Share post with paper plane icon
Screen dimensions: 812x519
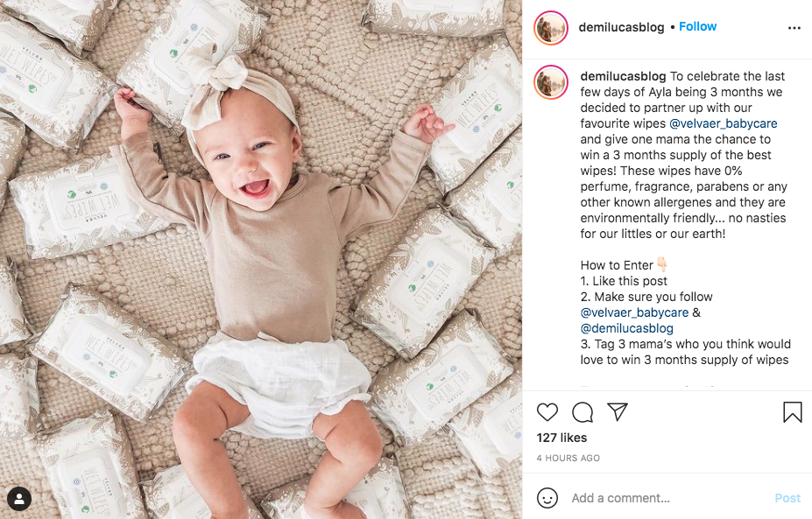[x=618, y=412]
